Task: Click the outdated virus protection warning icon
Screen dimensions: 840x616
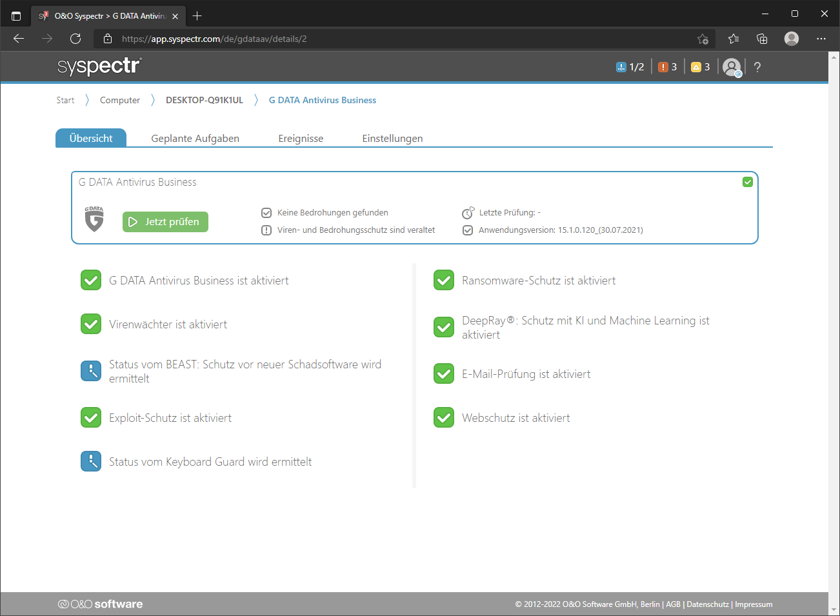Action: pos(266,230)
